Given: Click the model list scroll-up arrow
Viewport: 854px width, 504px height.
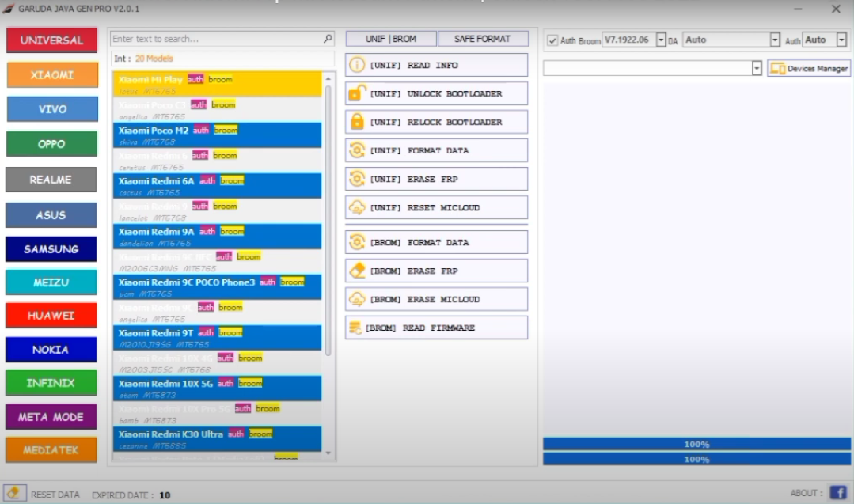Looking at the screenshot, I should pos(328,79).
